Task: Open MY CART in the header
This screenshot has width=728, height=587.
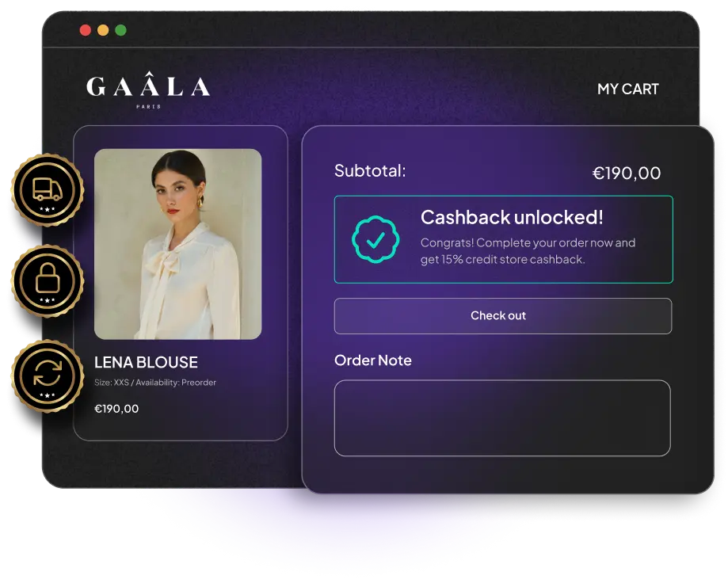Action: point(628,89)
